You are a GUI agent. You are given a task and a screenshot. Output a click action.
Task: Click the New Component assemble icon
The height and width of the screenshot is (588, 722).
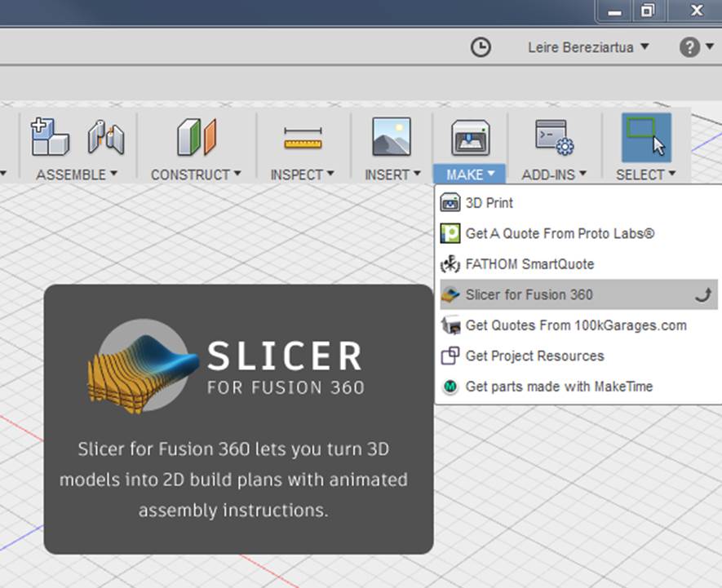[x=50, y=137]
